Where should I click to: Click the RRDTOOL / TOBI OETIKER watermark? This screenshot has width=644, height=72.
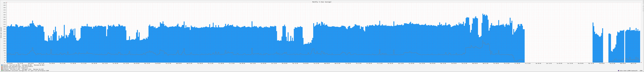pos(643,6)
